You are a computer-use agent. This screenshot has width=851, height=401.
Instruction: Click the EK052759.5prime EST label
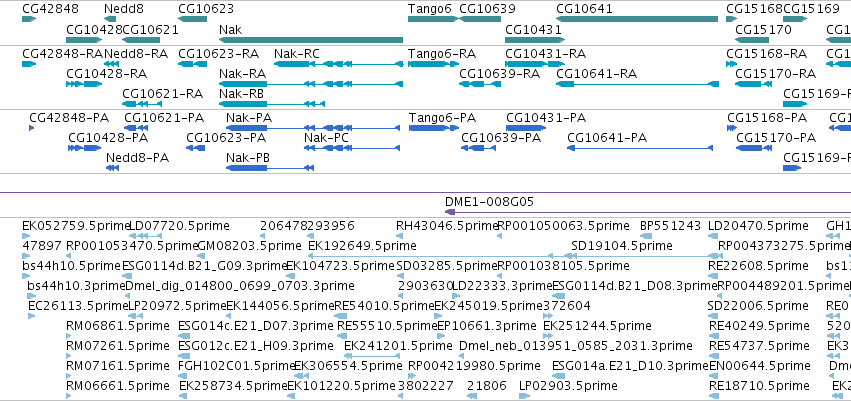(76, 226)
